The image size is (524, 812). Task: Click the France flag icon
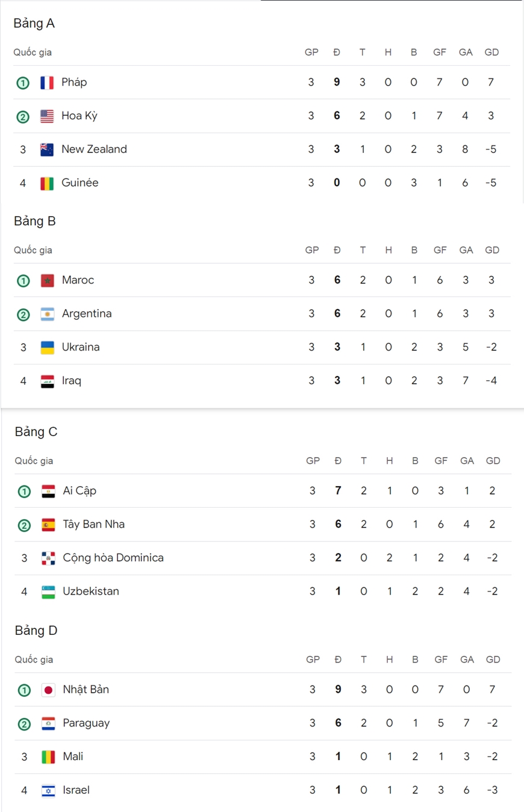[x=47, y=83]
